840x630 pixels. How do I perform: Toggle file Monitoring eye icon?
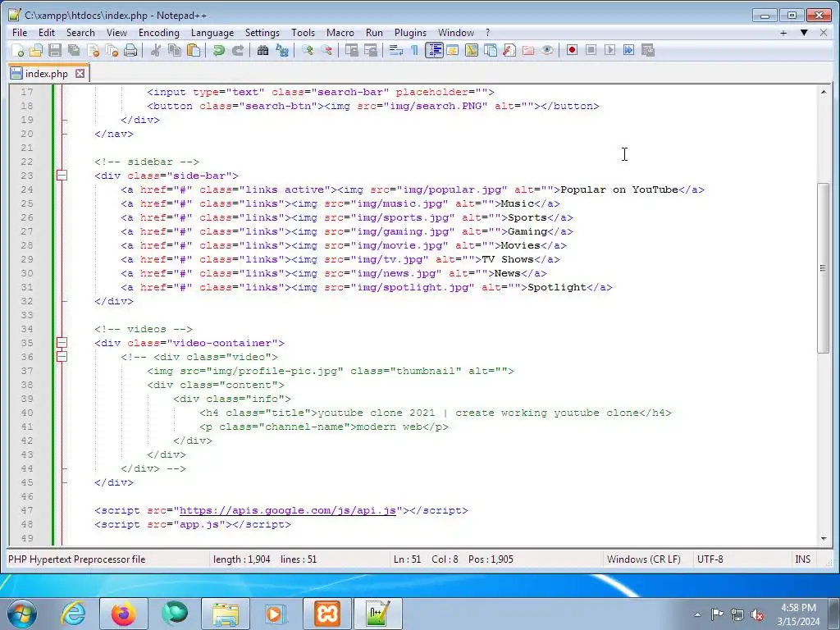point(547,50)
